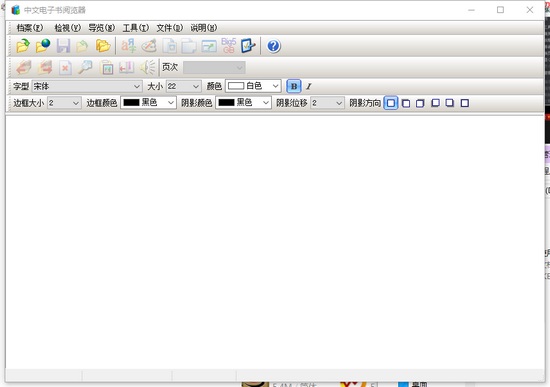Viewport: 550px width, 387px height.
Task: Click the left-pointing previous page arrow icon
Action: [24, 67]
